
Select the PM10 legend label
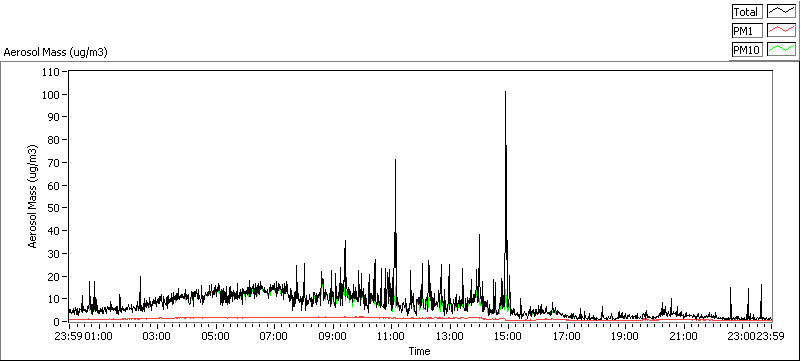747,49
